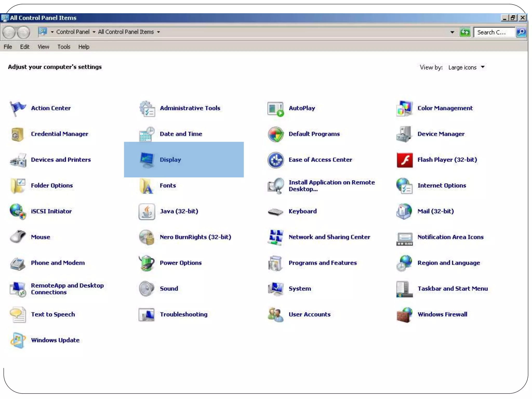Open the Default Programs icon

point(276,134)
